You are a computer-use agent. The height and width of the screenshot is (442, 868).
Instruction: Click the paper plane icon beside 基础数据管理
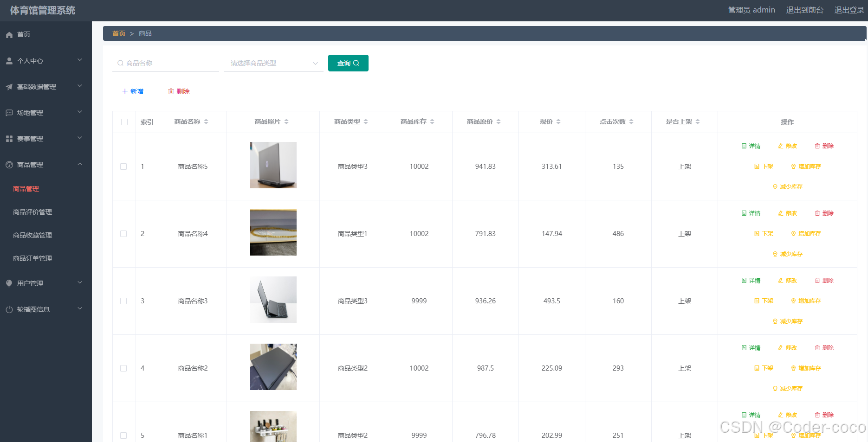click(x=9, y=87)
